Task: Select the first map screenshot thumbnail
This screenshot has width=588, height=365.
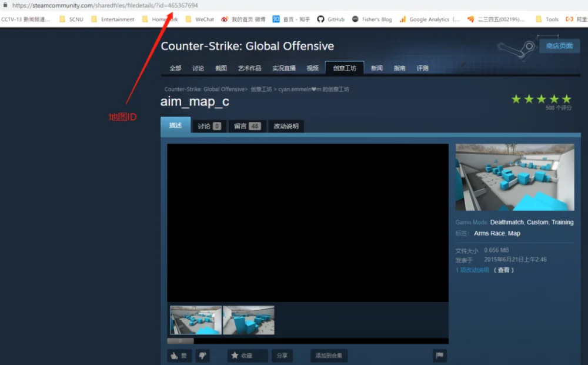Action: pos(196,320)
